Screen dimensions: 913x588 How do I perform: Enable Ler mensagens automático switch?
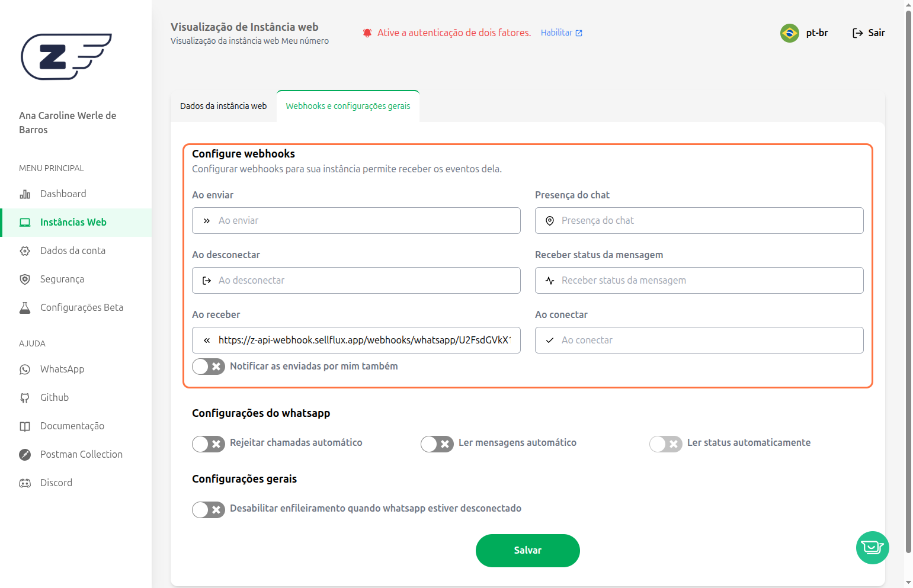tap(437, 444)
